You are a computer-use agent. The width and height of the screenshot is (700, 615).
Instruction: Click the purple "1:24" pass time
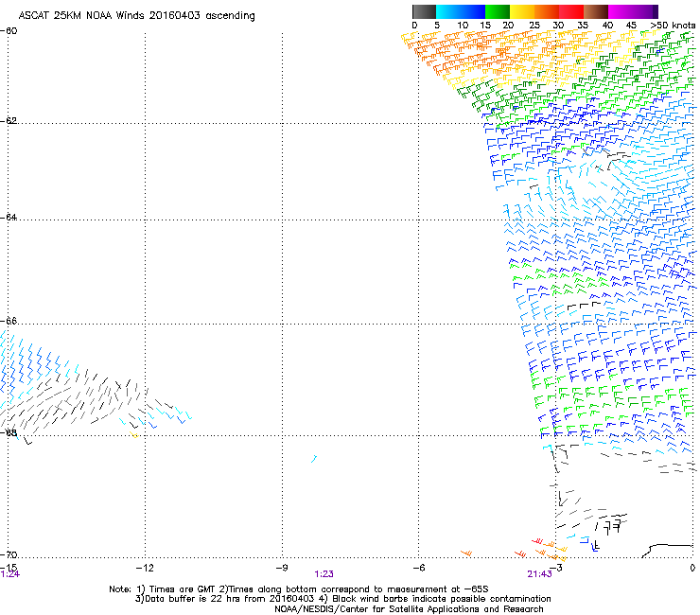(9, 574)
